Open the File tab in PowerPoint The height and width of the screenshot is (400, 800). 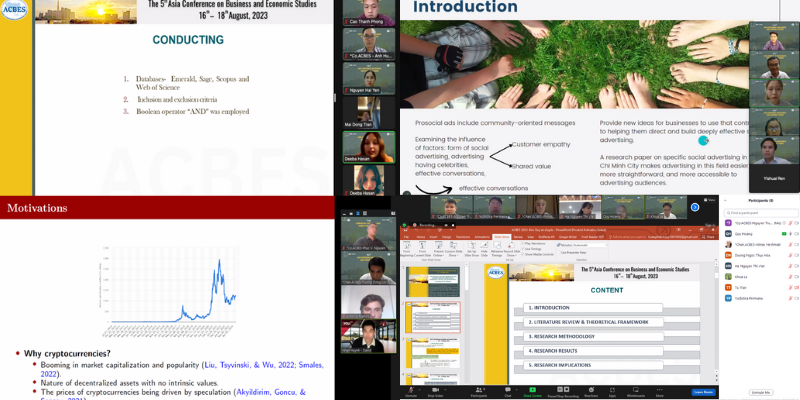(x=407, y=237)
